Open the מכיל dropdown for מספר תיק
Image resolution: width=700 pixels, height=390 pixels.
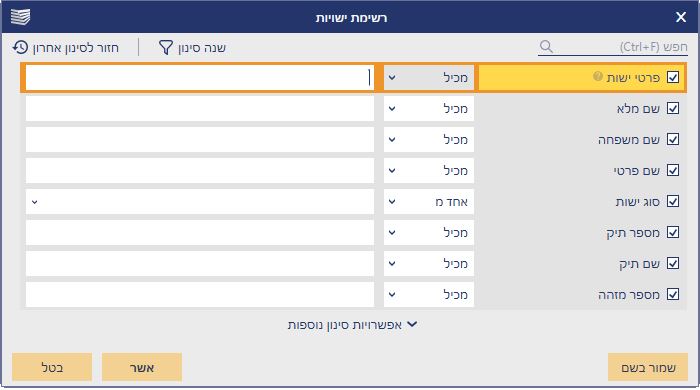click(429, 232)
